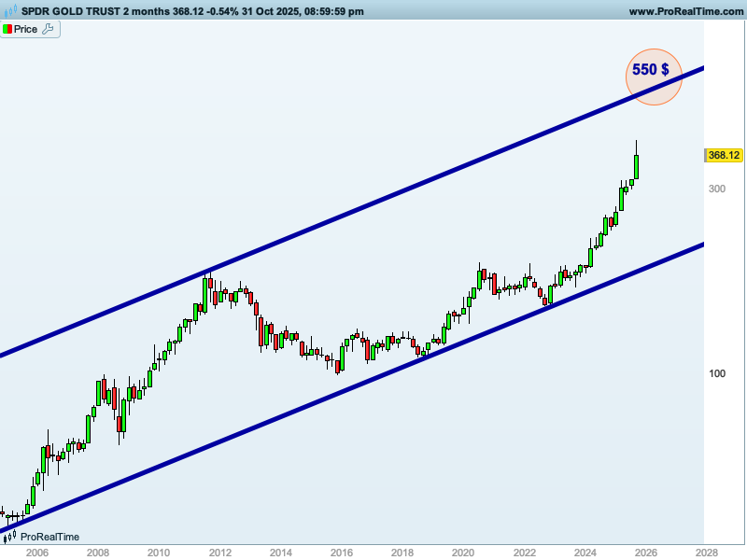Click the red-green Price color icon
Viewport: 747px width, 560px height.
click(x=7, y=29)
